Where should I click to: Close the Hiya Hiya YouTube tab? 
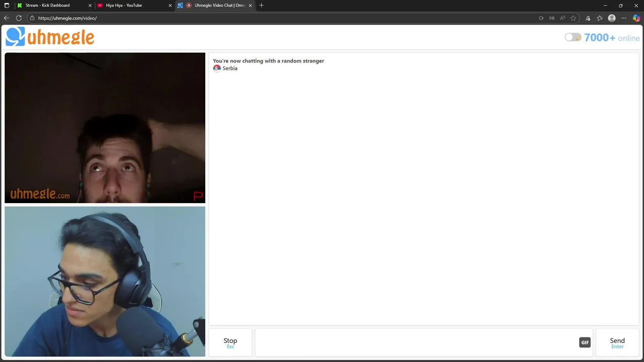[170, 6]
